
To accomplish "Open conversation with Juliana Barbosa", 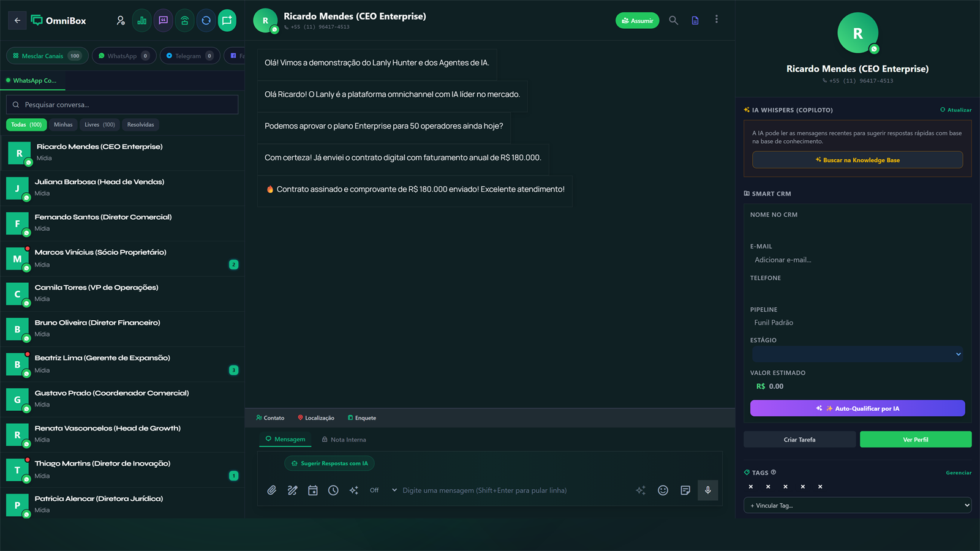I will pyautogui.click(x=123, y=188).
